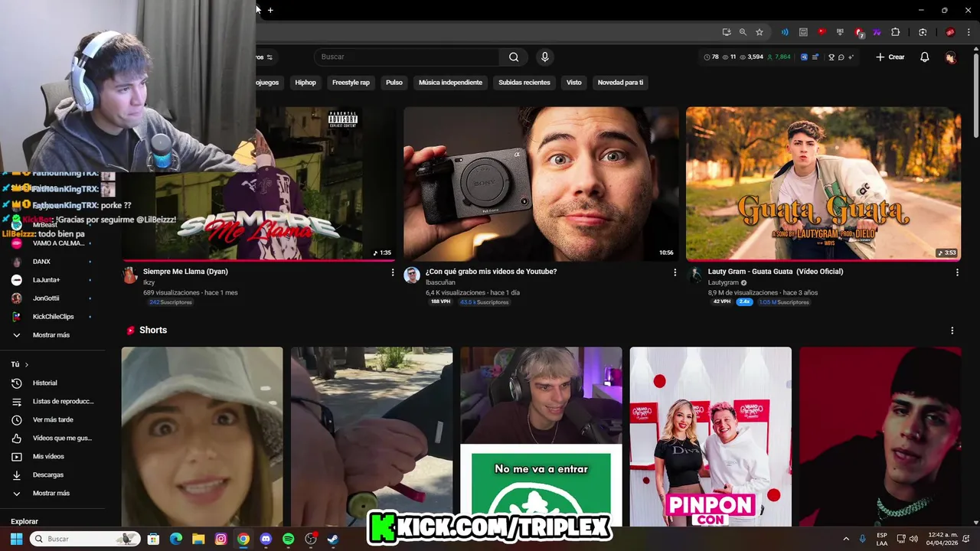The width and height of the screenshot is (980, 551).
Task: Open OBS Studio from the taskbar
Action: pyautogui.click(x=310, y=539)
